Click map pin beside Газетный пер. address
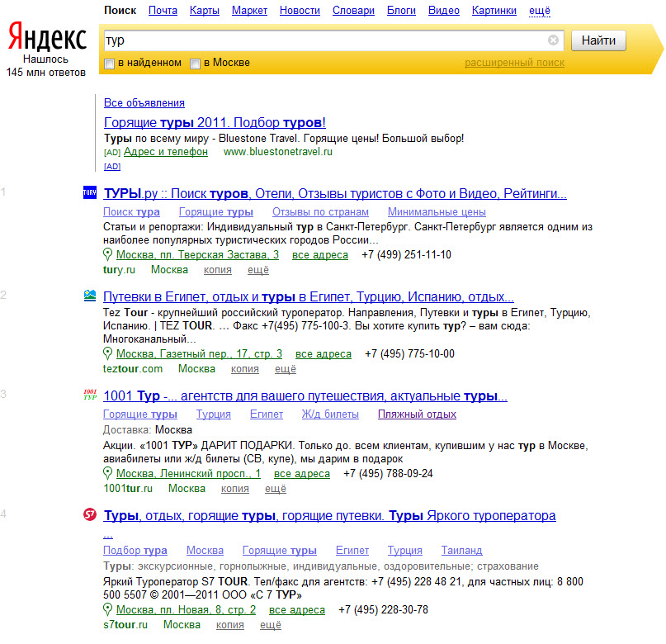 point(108,353)
